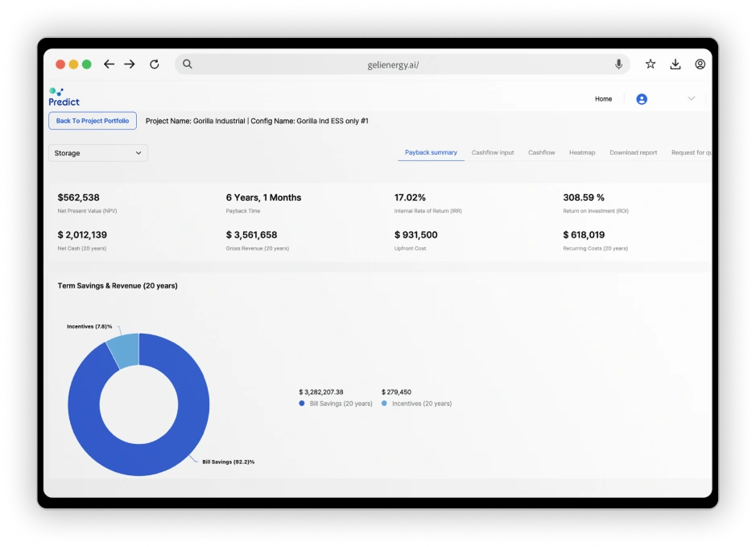The image size is (756, 547).
Task: Toggle Bill Savings legend blue dot
Action: 302,404
